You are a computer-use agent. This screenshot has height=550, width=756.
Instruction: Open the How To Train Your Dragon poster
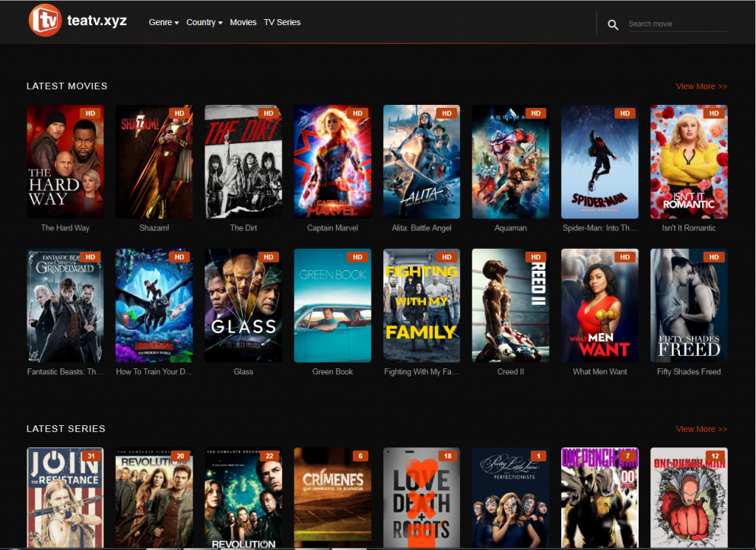click(154, 306)
